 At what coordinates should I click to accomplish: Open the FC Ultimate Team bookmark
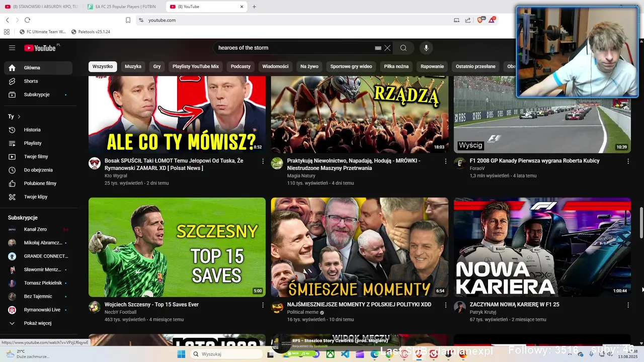coord(43,32)
